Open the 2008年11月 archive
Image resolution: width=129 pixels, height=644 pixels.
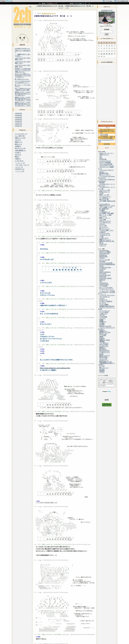coord(18,126)
